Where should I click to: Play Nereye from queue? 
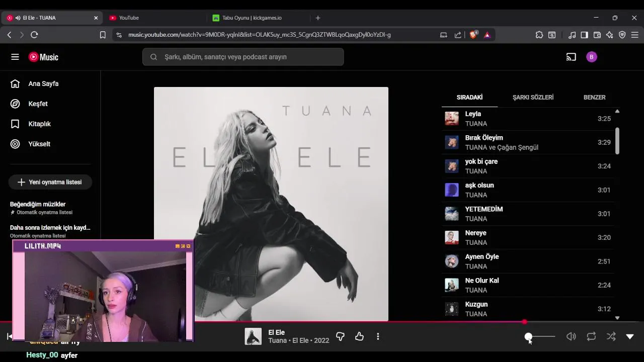coord(528,237)
